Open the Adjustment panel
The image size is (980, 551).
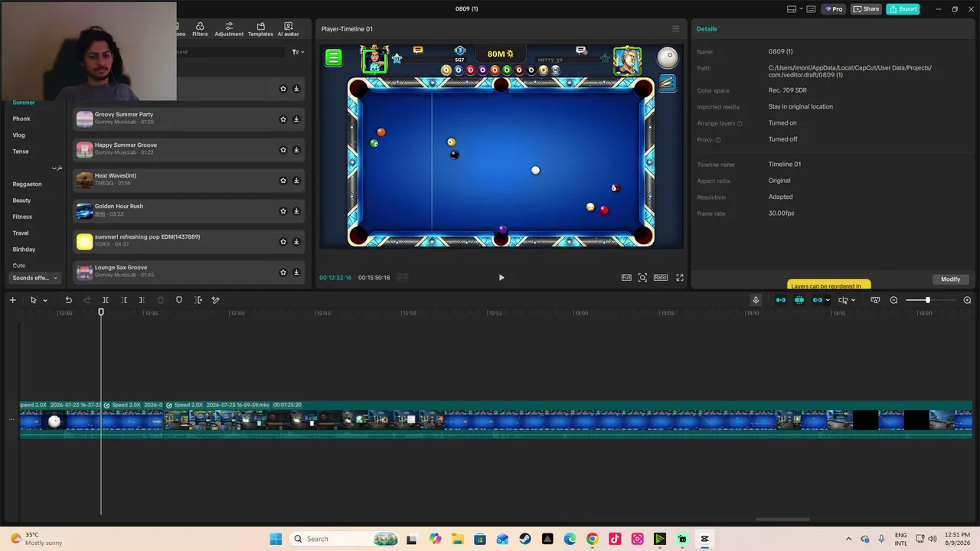[229, 29]
